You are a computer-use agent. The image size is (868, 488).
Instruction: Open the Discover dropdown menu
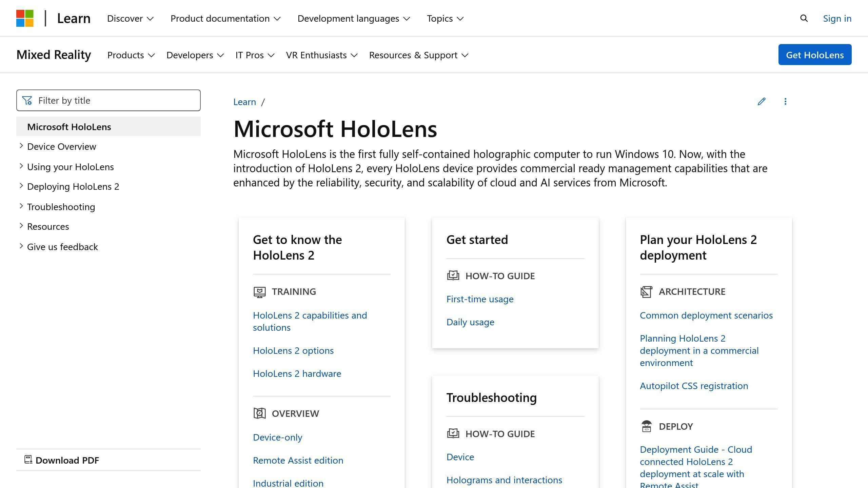coord(130,18)
